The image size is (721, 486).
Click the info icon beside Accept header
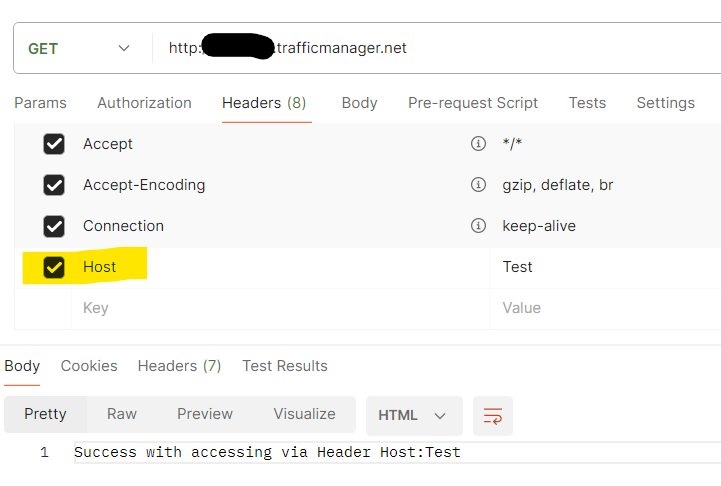[x=478, y=144]
